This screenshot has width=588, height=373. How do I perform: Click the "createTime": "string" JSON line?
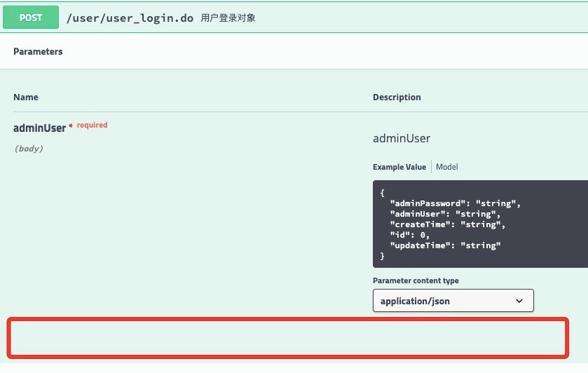coord(448,224)
